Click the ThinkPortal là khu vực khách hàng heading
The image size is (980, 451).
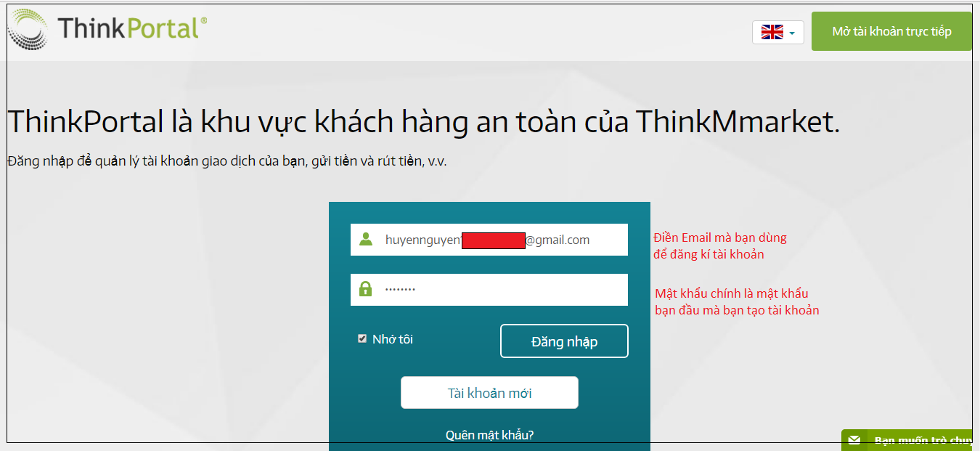pyautogui.click(x=423, y=121)
